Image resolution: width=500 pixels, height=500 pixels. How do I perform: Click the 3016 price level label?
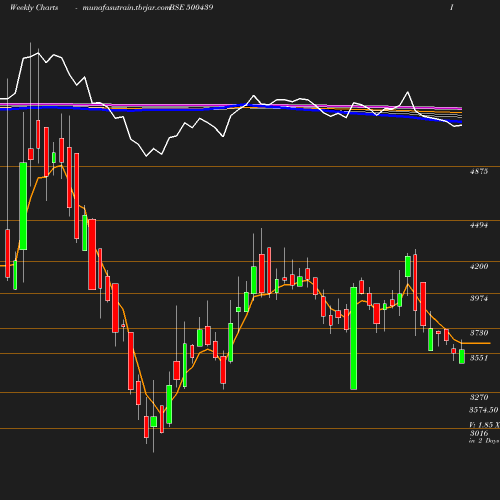pos(479,433)
